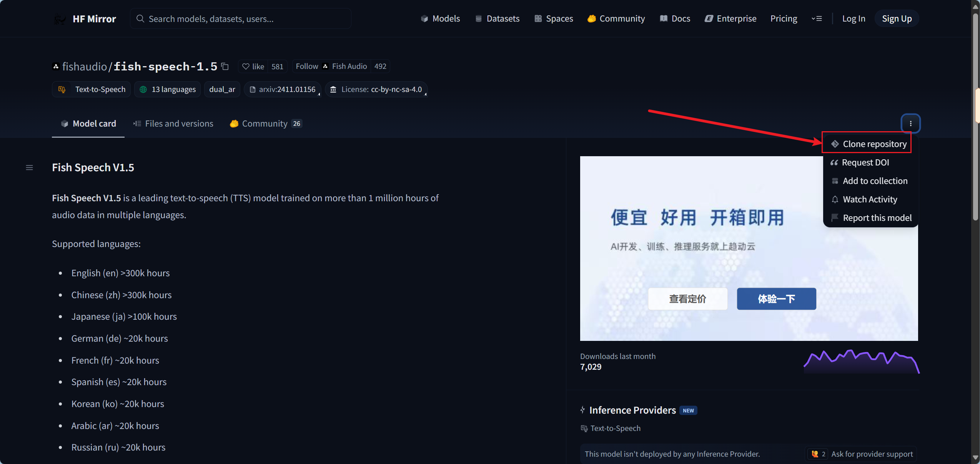Screen dimensions: 980x464
Task: Click the Spaces grid icon
Action: point(537,18)
